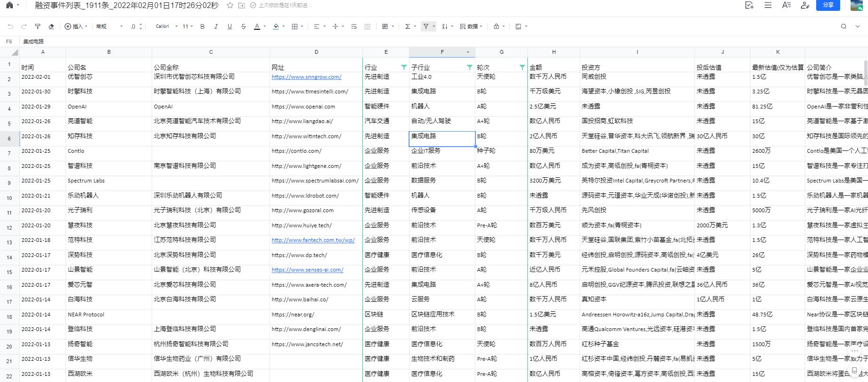Click the search magnifier icon
868x382 pixels.
[843, 26]
